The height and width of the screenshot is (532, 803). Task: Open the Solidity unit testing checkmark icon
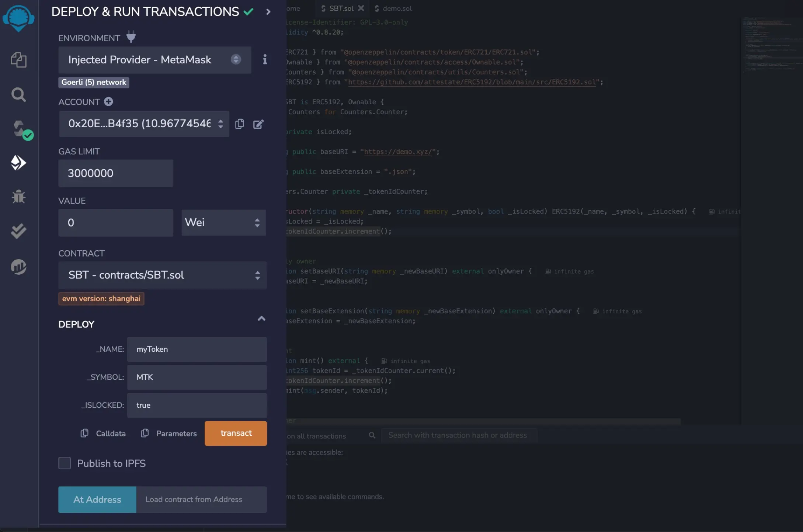[18, 231]
